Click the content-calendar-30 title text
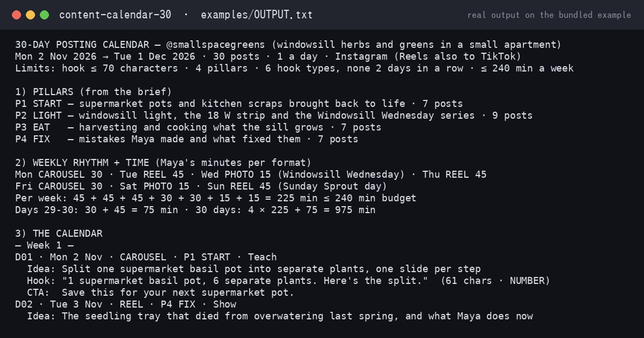 pyautogui.click(x=115, y=15)
